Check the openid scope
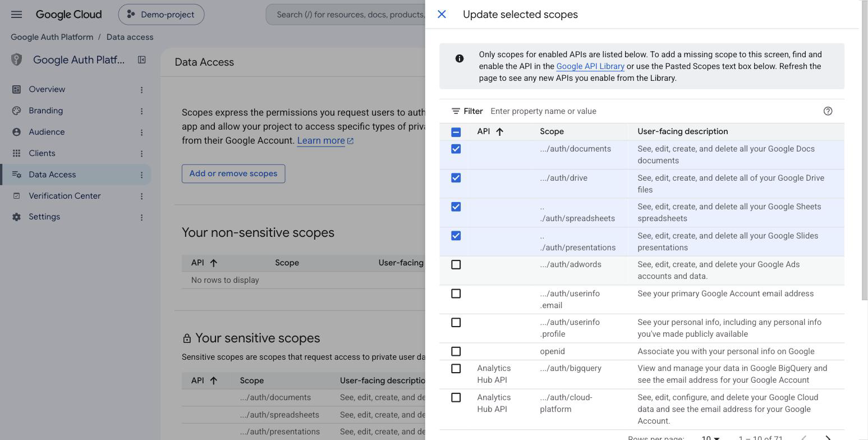This screenshot has height=440, width=868. pyautogui.click(x=456, y=351)
